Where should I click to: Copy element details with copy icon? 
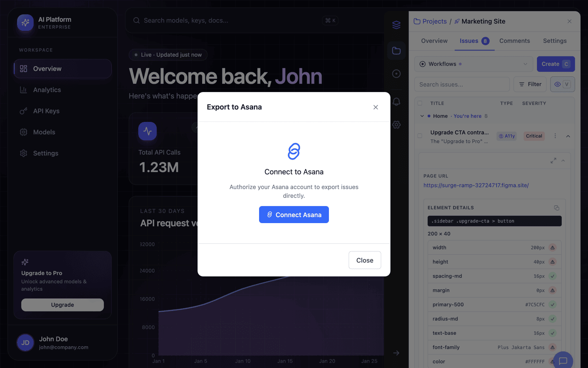click(557, 208)
